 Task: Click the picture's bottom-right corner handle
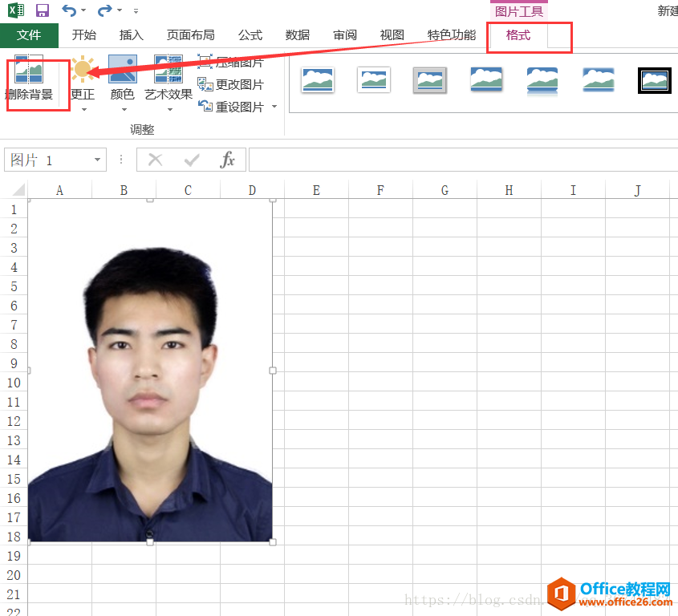click(273, 542)
